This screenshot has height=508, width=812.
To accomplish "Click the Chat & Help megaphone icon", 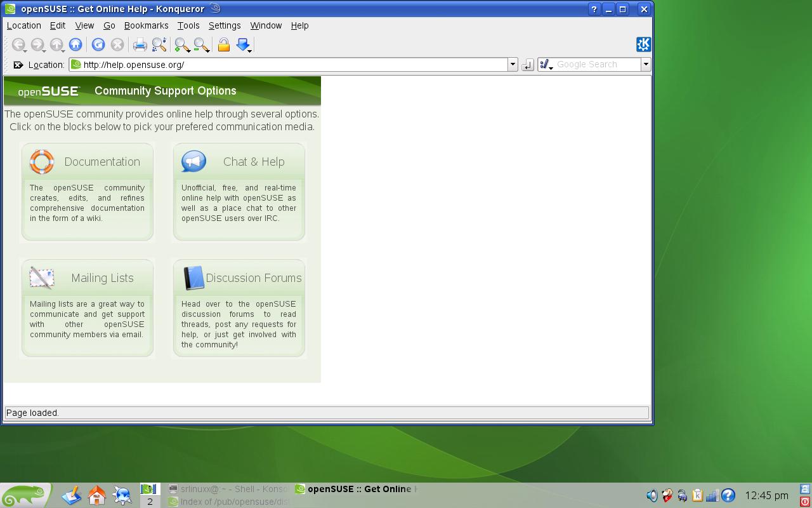I will point(193,161).
